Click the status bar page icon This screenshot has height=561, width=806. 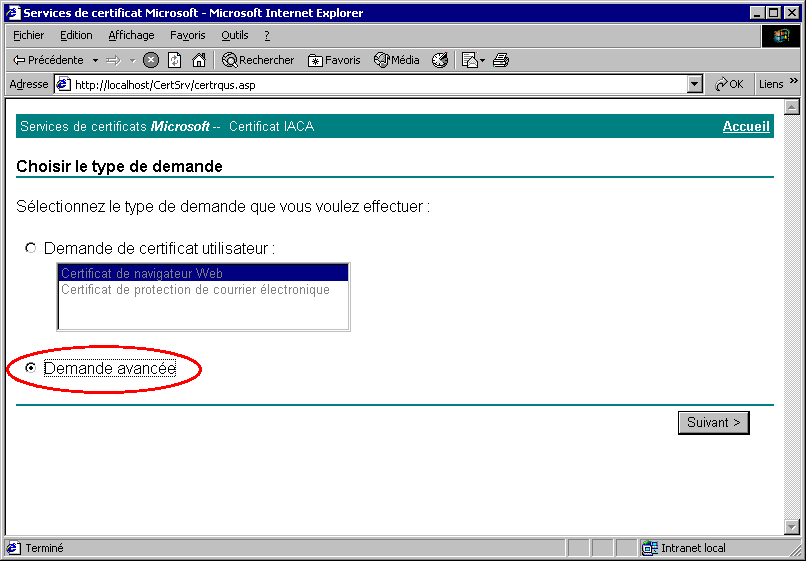[13, 548]
